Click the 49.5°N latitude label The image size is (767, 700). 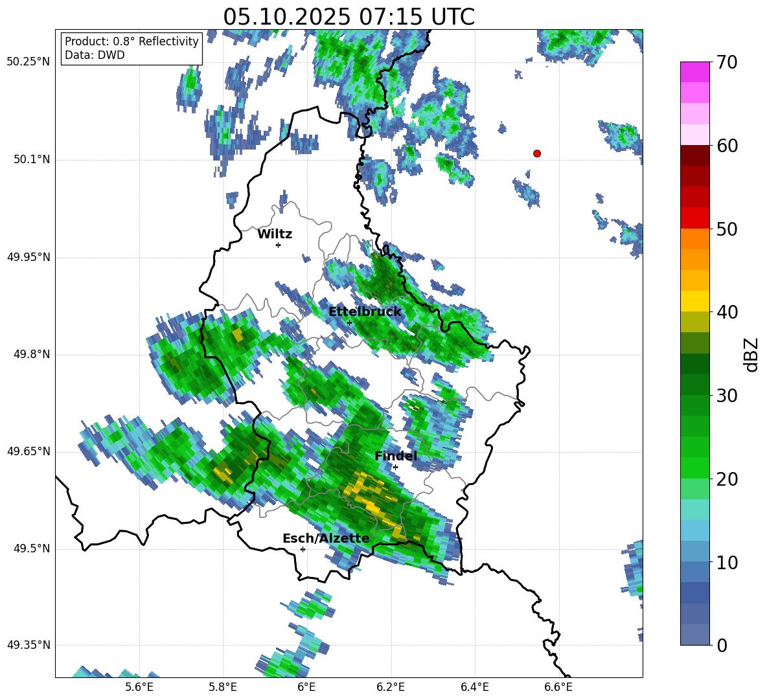(31, 548)
